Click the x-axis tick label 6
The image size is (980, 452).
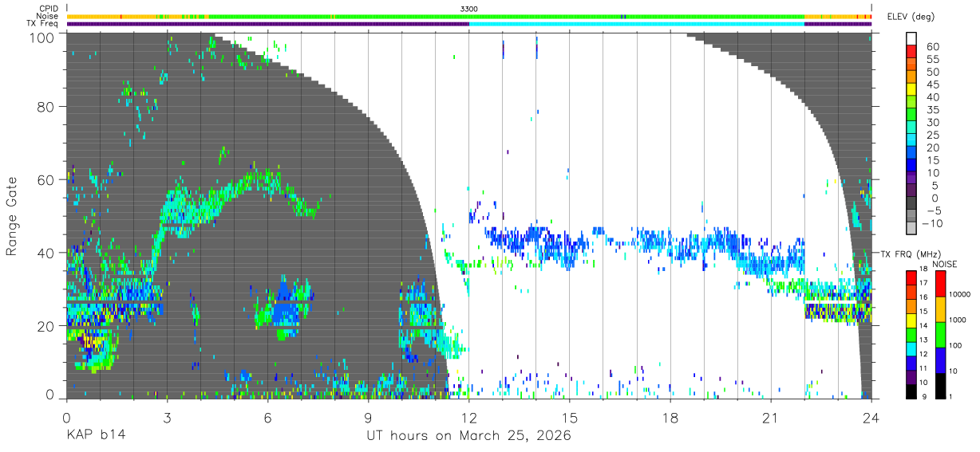click(267, 418)
